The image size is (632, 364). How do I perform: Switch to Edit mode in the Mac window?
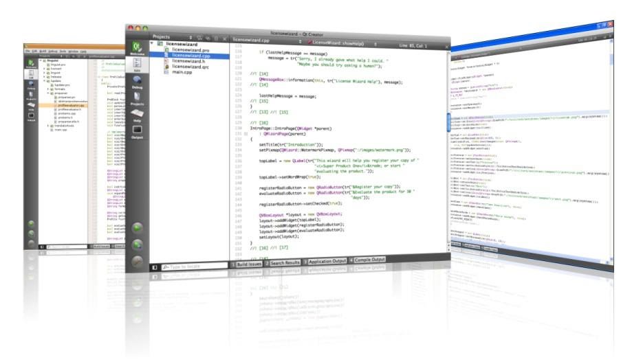137,65
